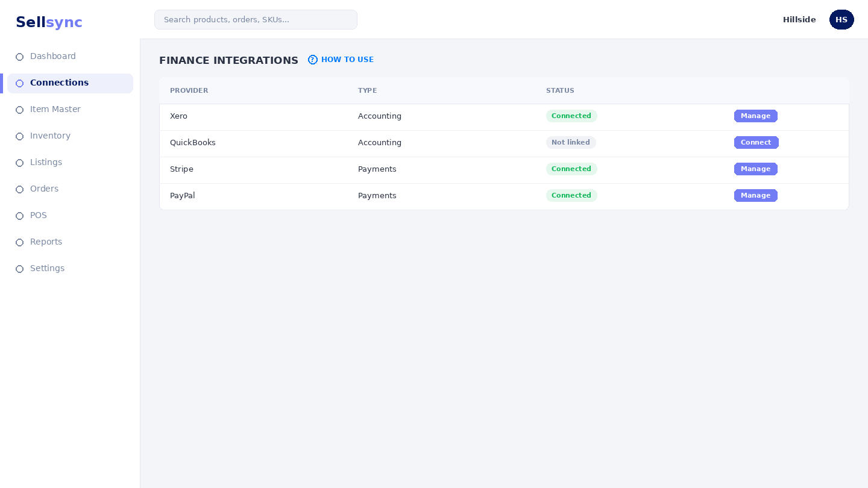Click the Listings sidebar circle icon
The image size is (868, 488).
[19, 163]
